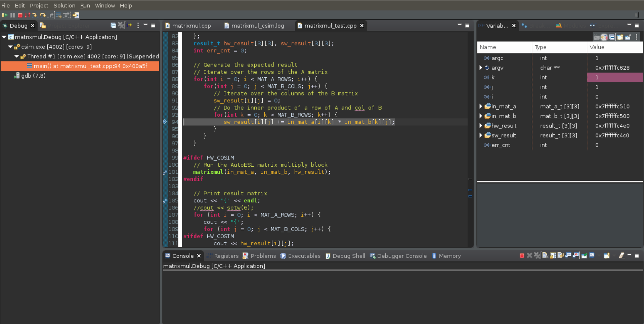This screenshot has height=324, width=644.
Task: Toggle Pin Console in the Console toolbar
Action: (x=584, y=256)
